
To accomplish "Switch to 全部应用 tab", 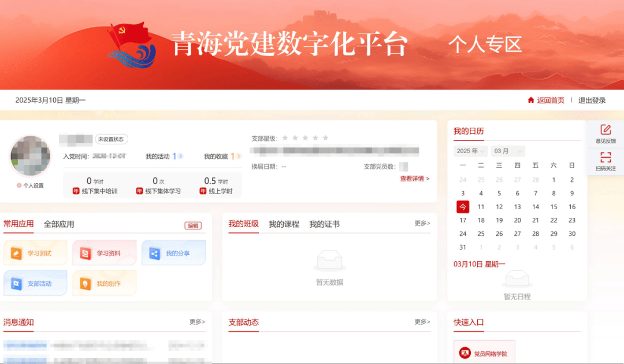I will click(59, 224).
